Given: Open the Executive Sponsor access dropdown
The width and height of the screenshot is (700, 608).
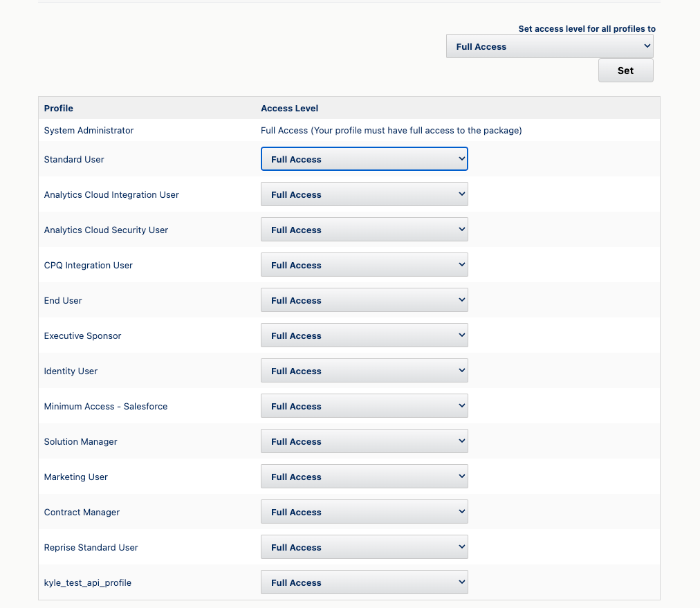Looking at the screenshot, I should pyautogui.click(x=365, y=335).
